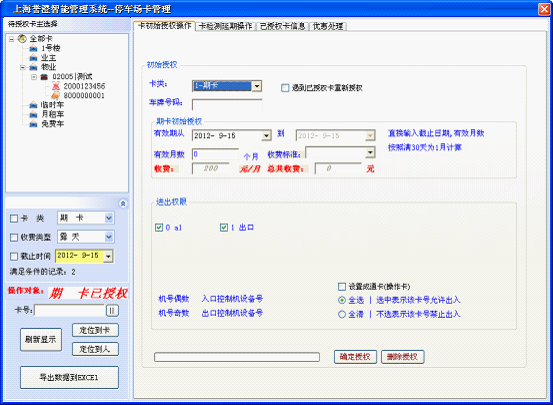Enable the 卡类 filter checkbox
This screenshot has width=553, height=405.
[x=14, y=219]
